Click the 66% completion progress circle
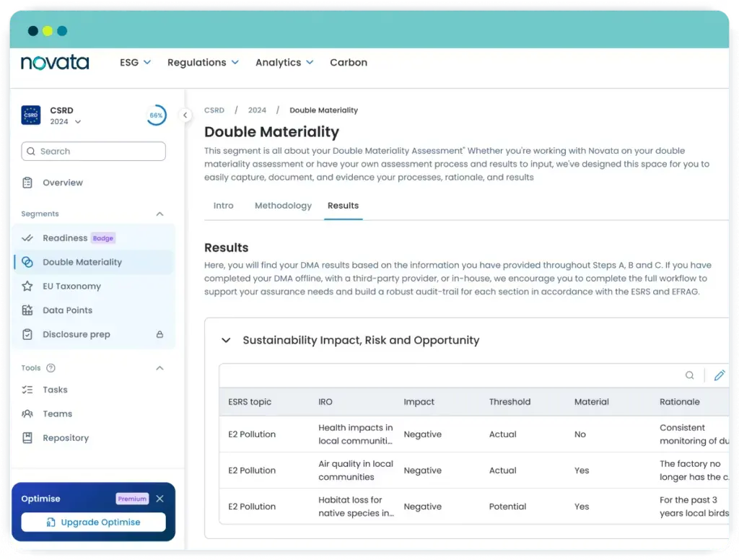 pyautogui.click(x=156, y=115)
